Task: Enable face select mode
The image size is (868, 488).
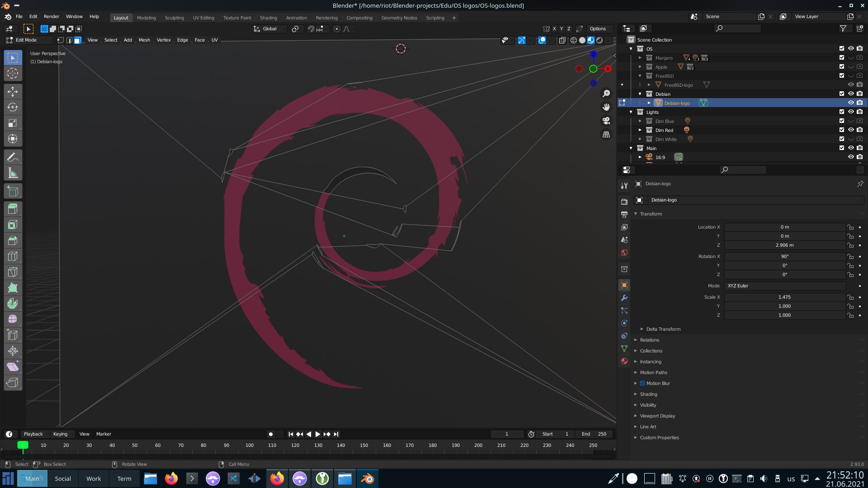Action: (x=77, y=40)
